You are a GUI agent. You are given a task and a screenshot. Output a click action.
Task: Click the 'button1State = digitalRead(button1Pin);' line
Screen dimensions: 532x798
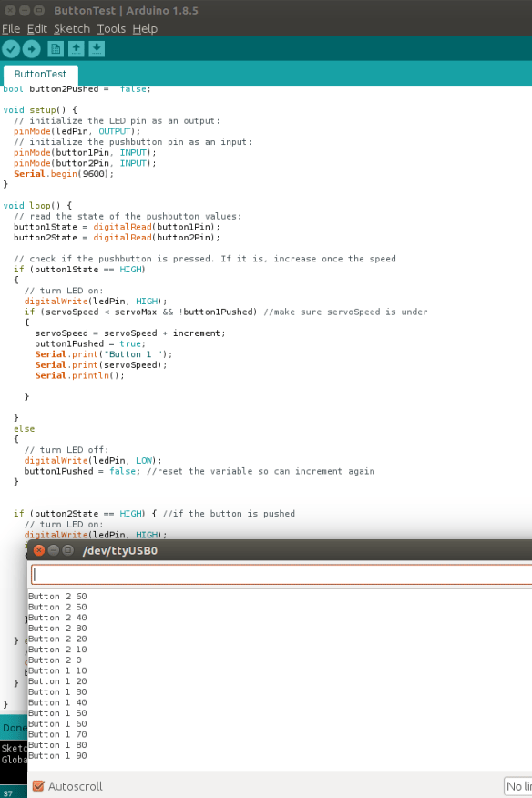coord(118,227)
